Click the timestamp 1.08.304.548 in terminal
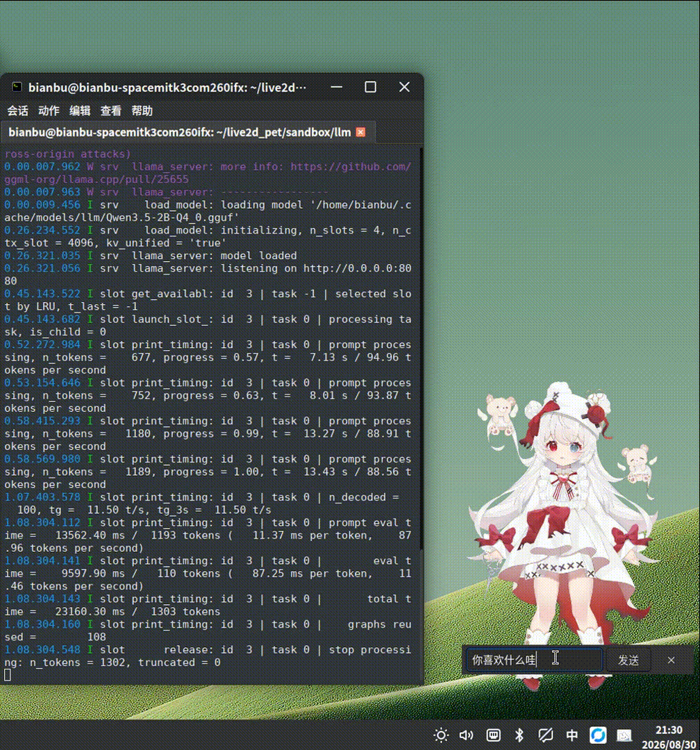 (42, 650)
